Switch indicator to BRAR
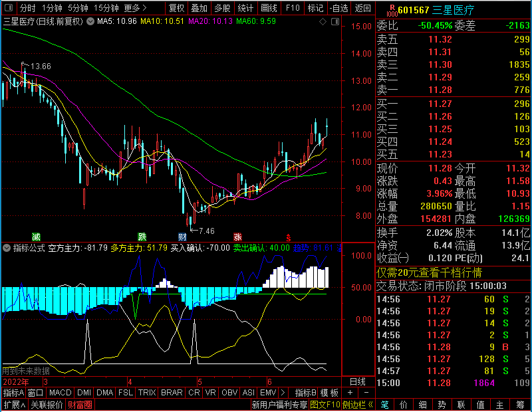Screen dimensions: 532x412 172,393
